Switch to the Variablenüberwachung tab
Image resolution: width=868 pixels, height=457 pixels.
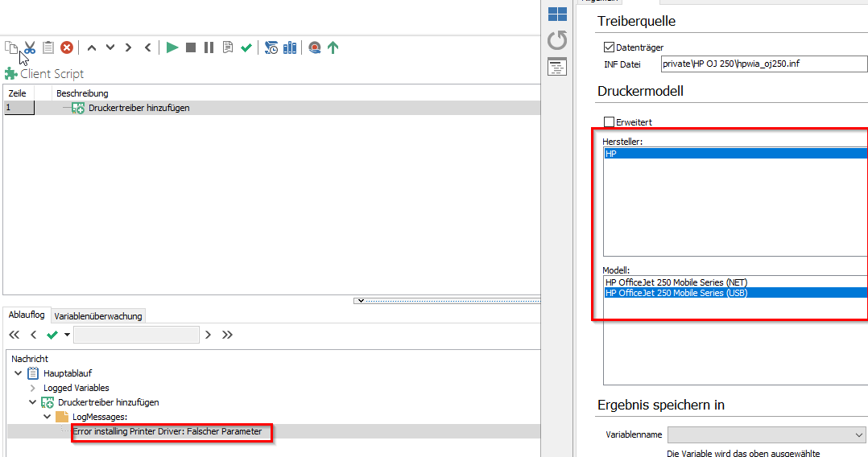click(98, 316)
